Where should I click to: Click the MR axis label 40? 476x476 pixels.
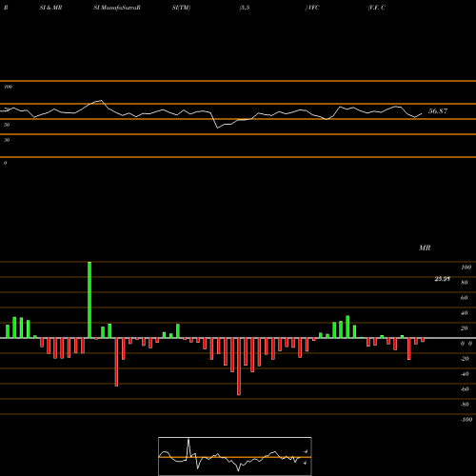pyautogui.click(x=465, y=313)
